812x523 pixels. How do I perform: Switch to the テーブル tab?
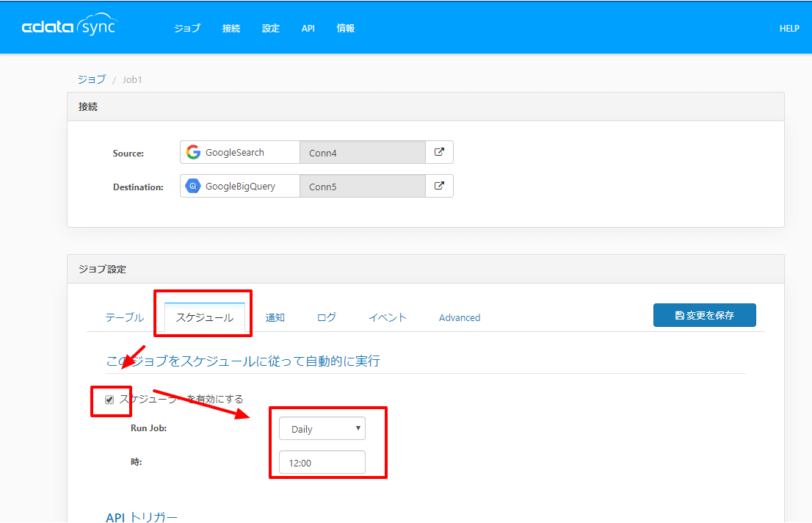pyautogui.click(x=125, y=318)
